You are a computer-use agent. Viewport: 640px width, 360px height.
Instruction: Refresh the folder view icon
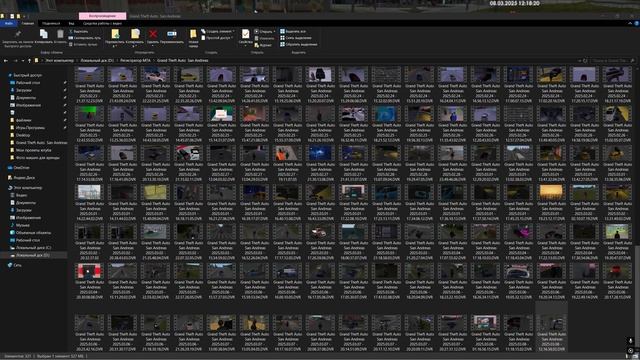point(585,60)
